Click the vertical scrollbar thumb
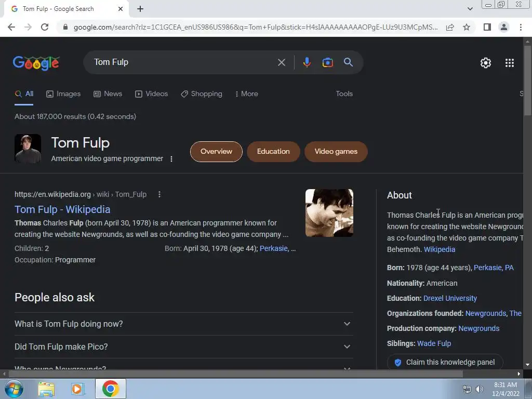The height and width of the screenshot is (399, 532). [527, 81]
